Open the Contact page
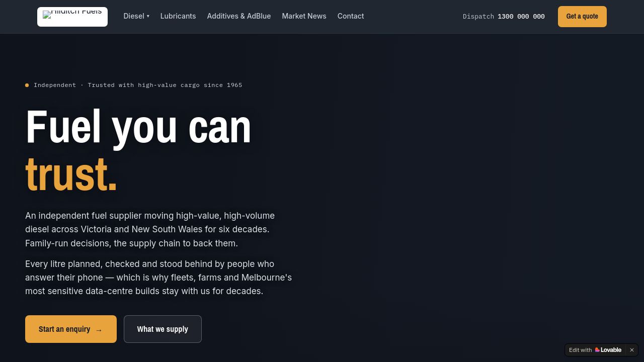The image size is (644, 362). (351, 16)
